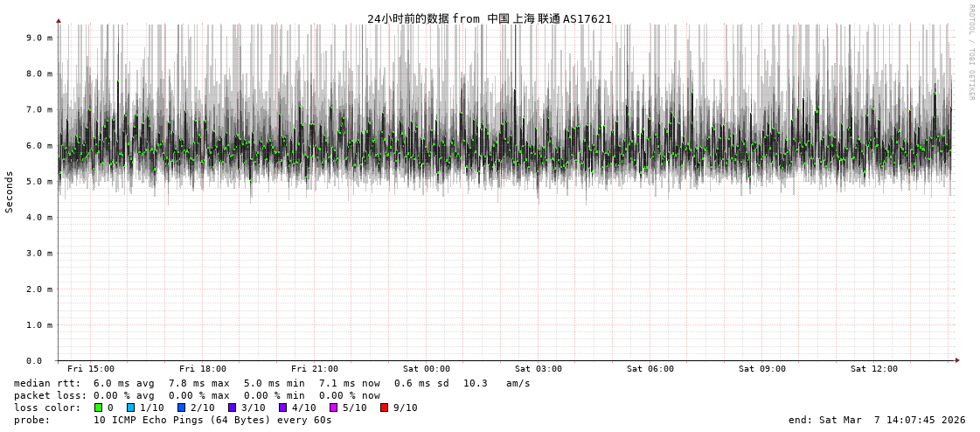This screenshot has height=432, width=980.
Task: Click the vertical Seconds axis label
Action: click(10, 192)
